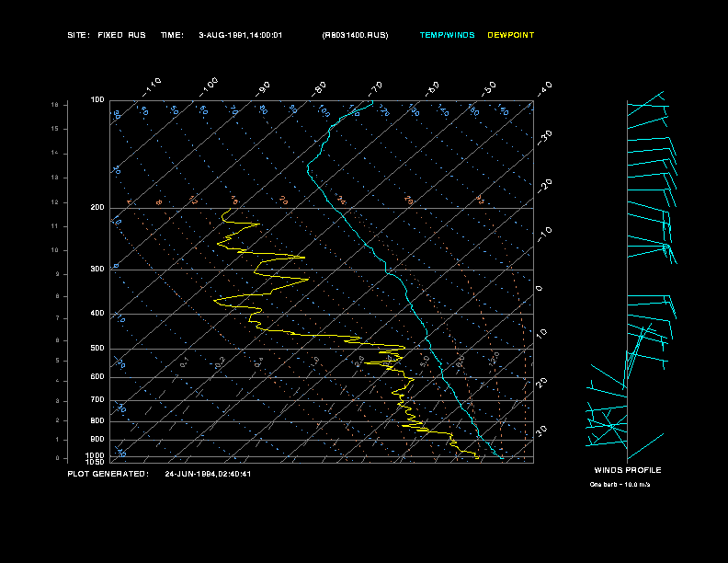Click the generation date 24-JUN-1994,02:40:41

208,474
